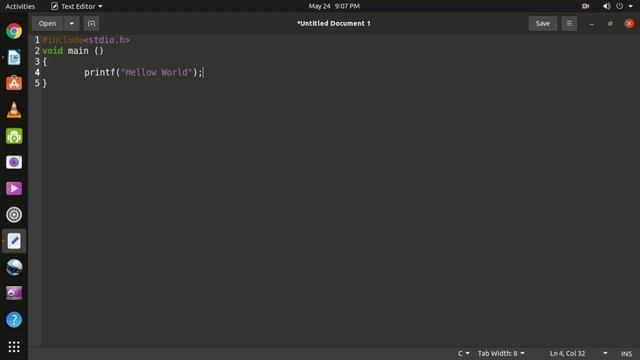This screenshot has height=360, width=640.
Task: Maximize the Text Editor window
Action: tap(610, 24)
